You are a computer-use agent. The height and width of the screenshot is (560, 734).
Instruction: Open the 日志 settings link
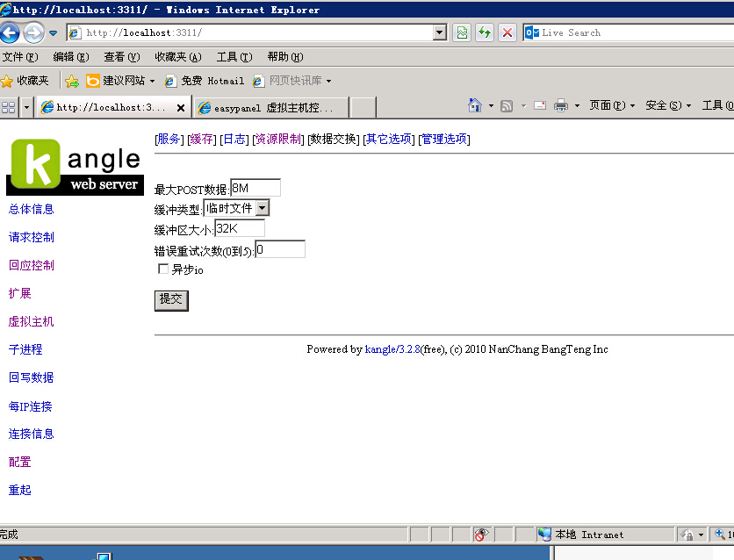[234, 139]
